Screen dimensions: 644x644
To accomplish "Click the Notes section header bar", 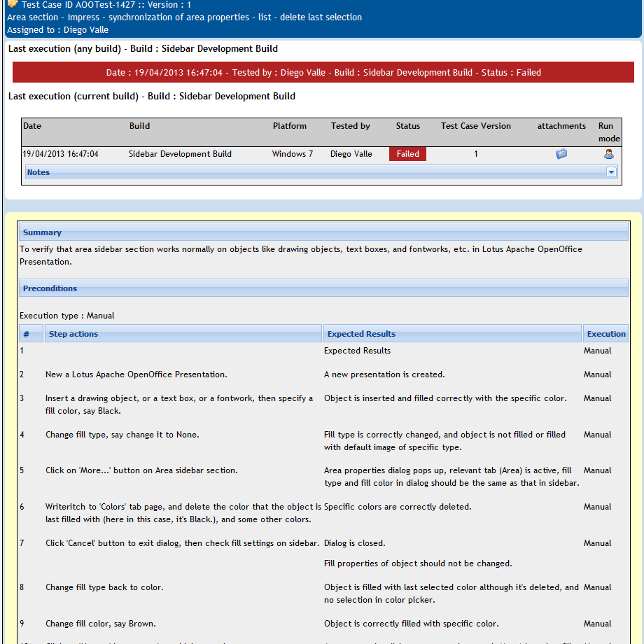I will 321,172.
